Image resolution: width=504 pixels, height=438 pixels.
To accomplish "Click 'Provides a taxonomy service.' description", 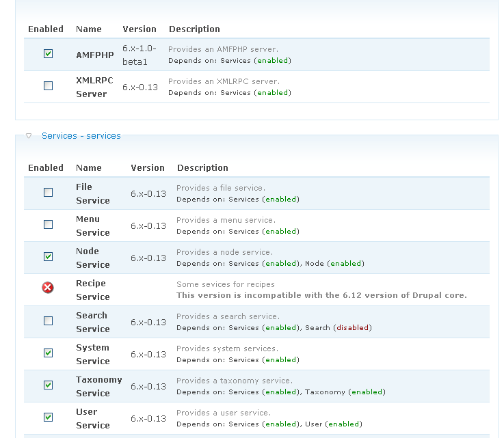I will [235, 381].
